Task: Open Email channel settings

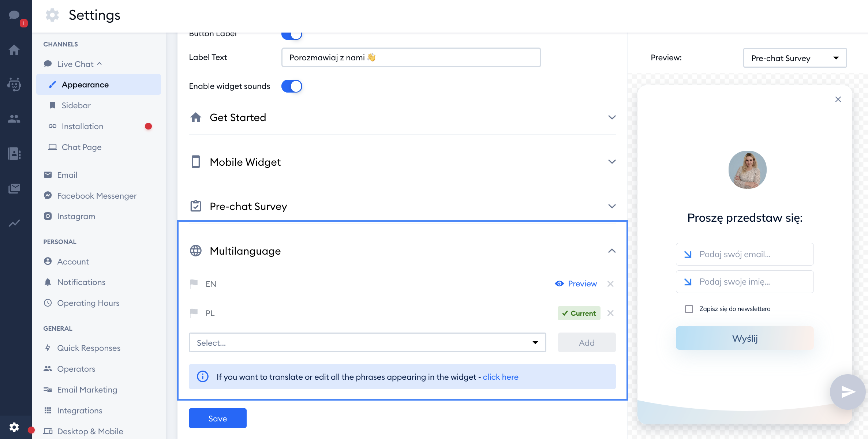Action: (x=67, y=175)
